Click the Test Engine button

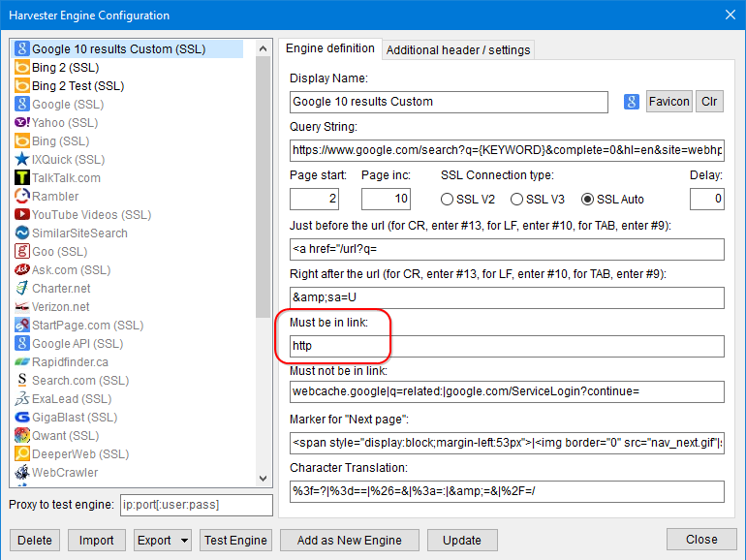point(235,541)
